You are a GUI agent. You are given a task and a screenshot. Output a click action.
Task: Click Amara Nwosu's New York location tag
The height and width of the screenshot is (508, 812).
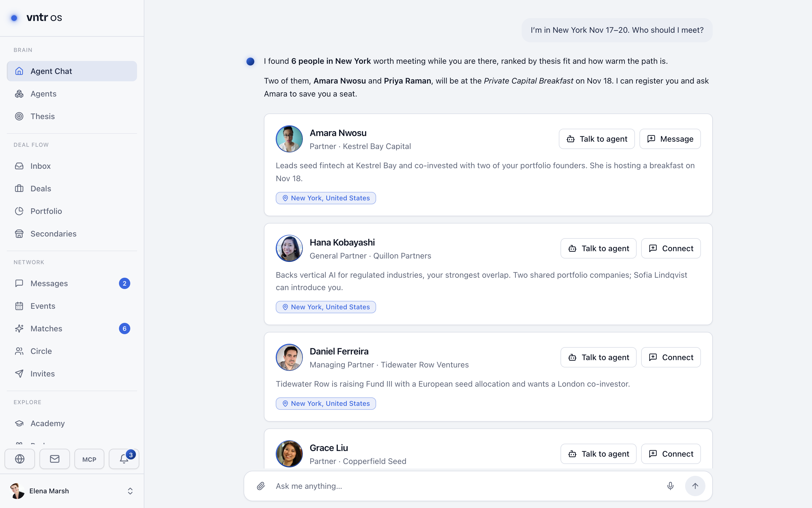pos(326,198)
